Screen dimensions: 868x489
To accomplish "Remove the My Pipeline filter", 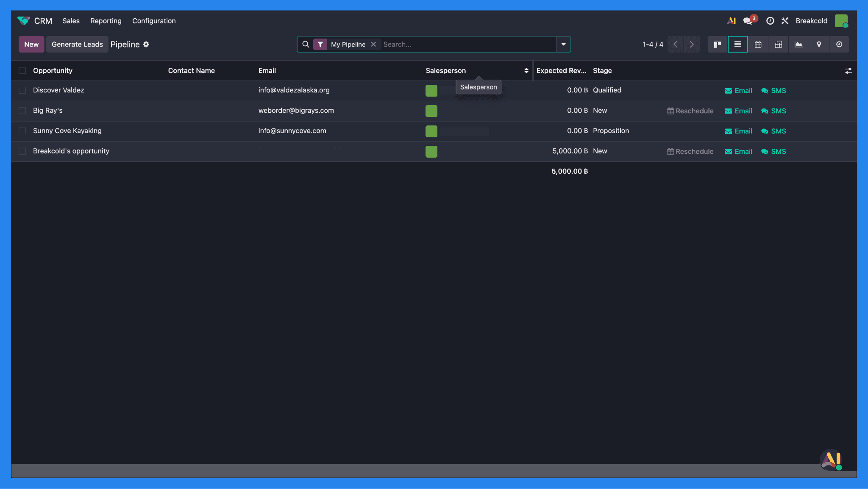I will tap(373, 44).
